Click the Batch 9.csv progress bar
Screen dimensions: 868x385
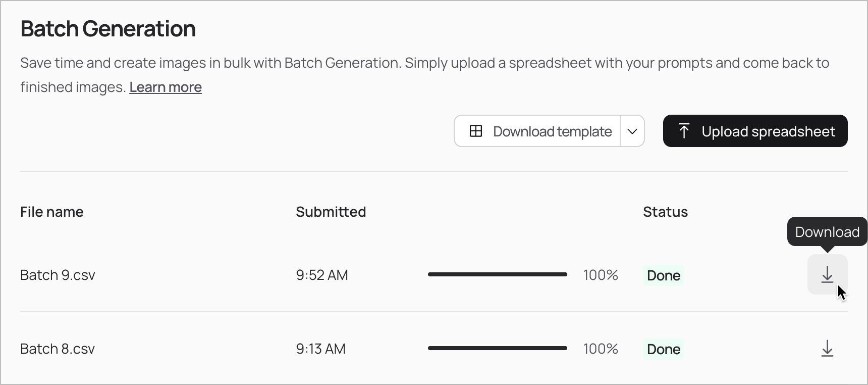pos(498,274)
